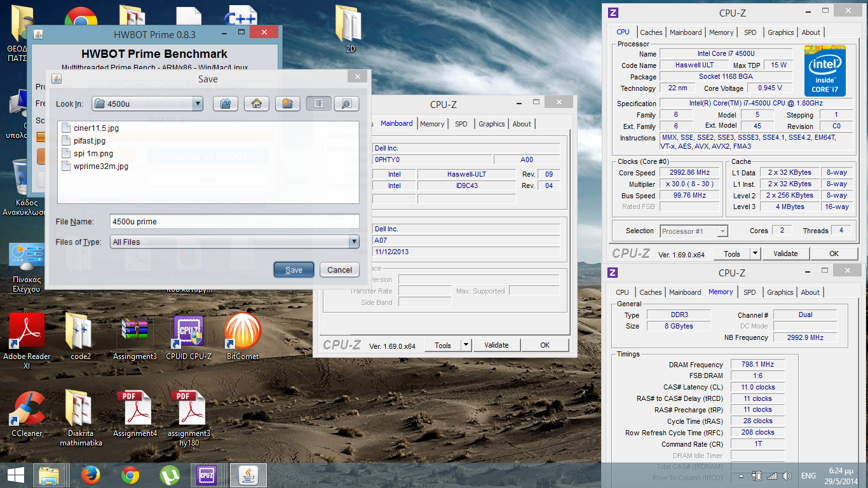
Task: Open Assignment4 PDF on desktop
Action: 135,414
